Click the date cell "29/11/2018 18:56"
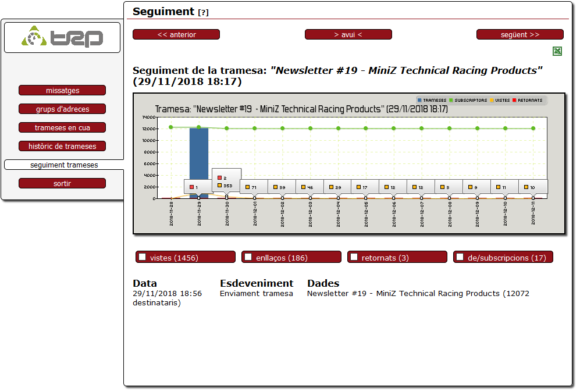This screenshot has width=580, height=392. point(167,294)
